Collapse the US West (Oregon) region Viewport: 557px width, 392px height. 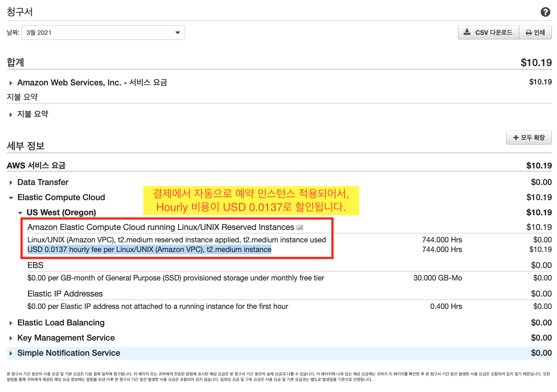tap(57, 213)
